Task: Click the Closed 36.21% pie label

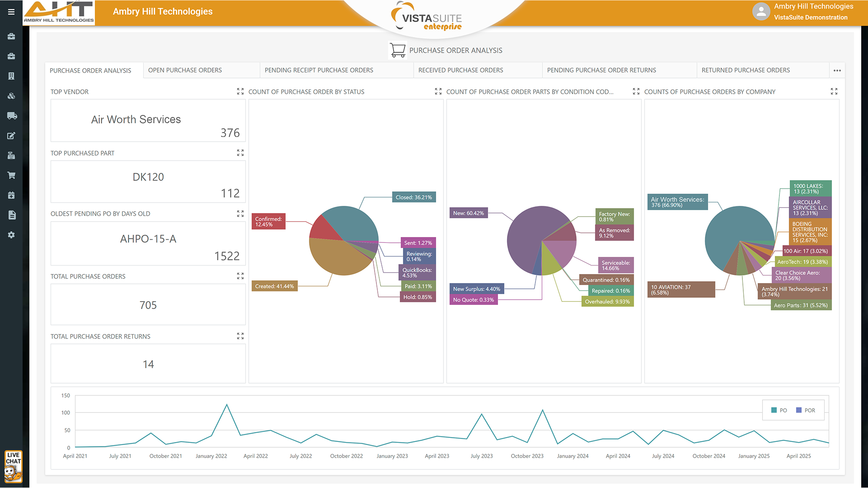Action: click(x=413, y=197)
